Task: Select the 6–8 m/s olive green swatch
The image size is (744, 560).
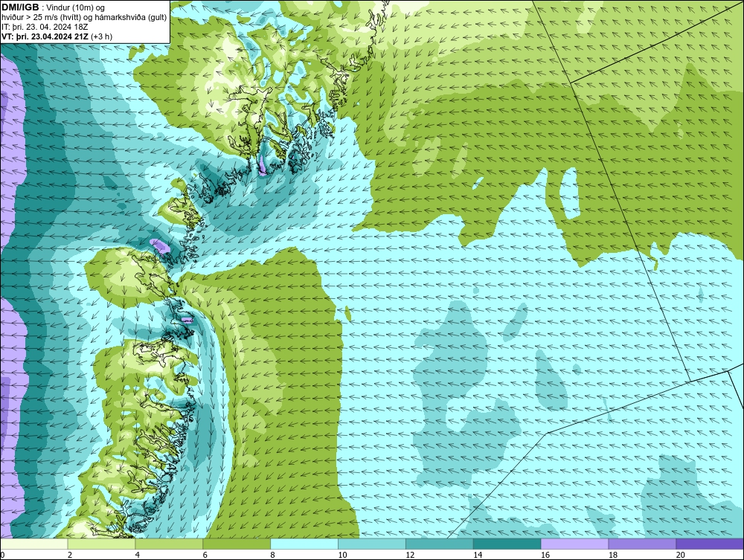Action: (237, 544)
